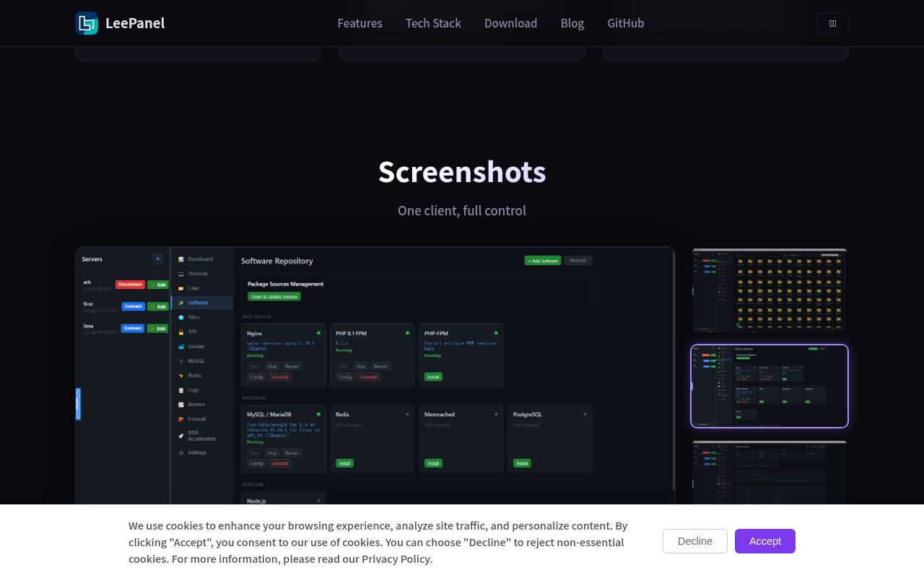Viewport: 924px width, 578px height.
Task: Click the Sites globe icon in the sidebar
Action: tap(181, 317)
